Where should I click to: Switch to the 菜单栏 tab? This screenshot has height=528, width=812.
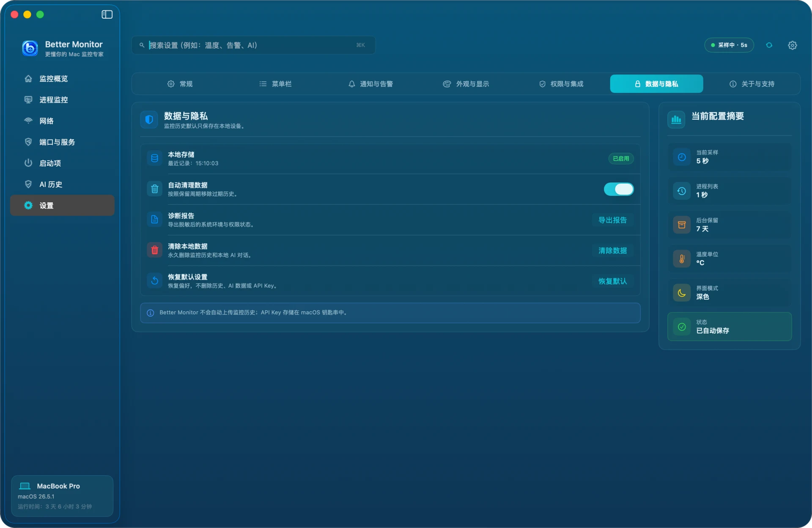[x=275, y=84]
